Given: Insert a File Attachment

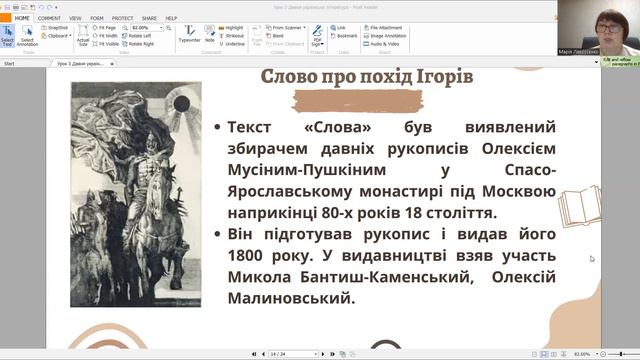Looking at the screenshot, I should click(383, 28).
